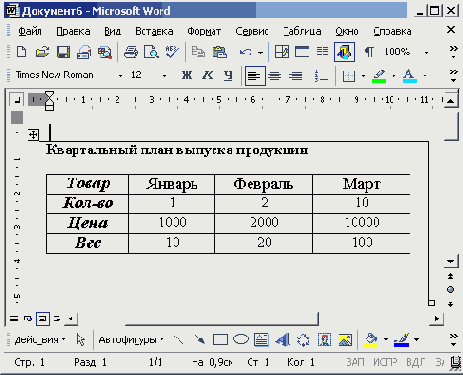
Task: Apply outside border button
Action: click(x=349, y=76)
